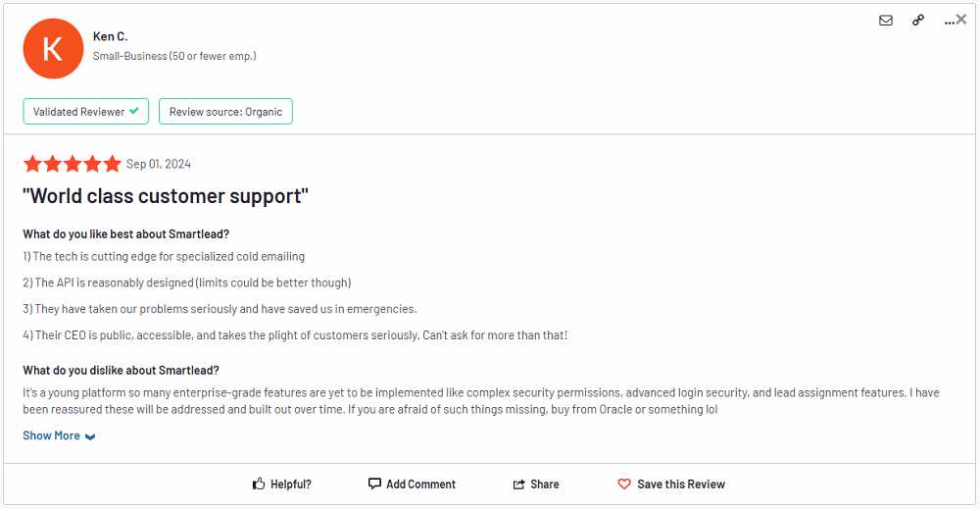Click the green checkmark in Validated Reviewer

134,111
